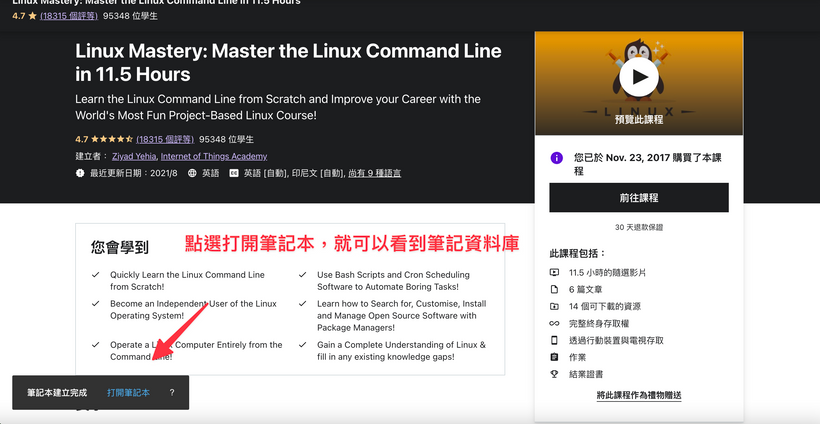The width and height of the screenshot is (820, 424).
Task: Click the 前往課程 button
Action: point(638,198)
